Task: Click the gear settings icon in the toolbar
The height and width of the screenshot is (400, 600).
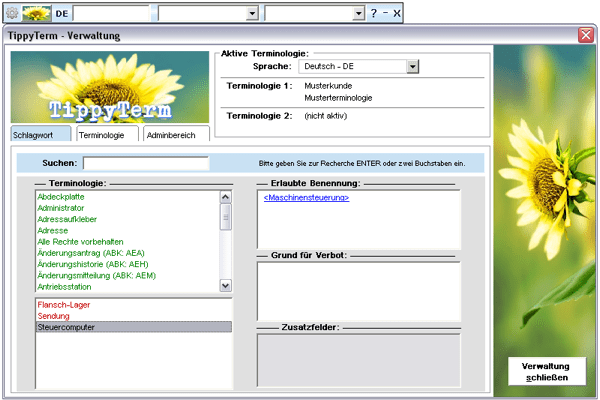Action: coord(12,13)
